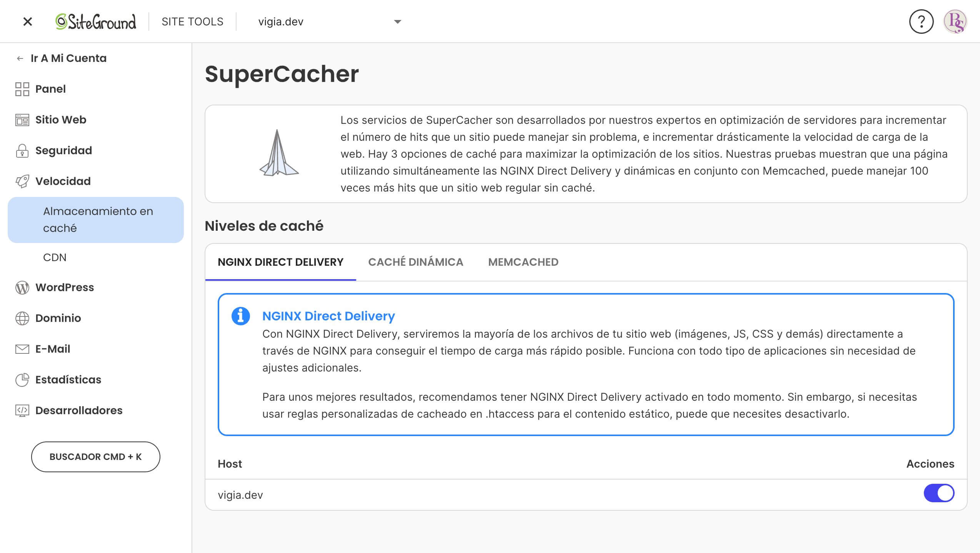Click the WordPress icon in the sidebar
The width and height of the screenshot is (980, 553).
[22, 287]
